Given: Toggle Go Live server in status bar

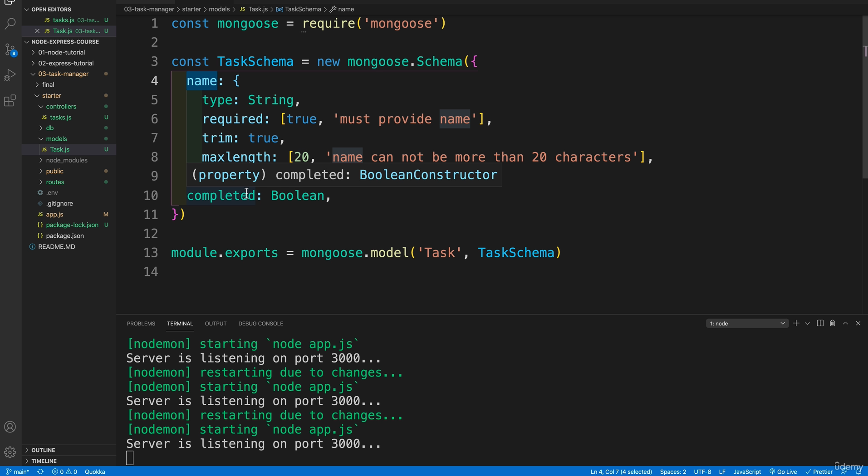Looking at the screenshot, I should pos(783,471).
